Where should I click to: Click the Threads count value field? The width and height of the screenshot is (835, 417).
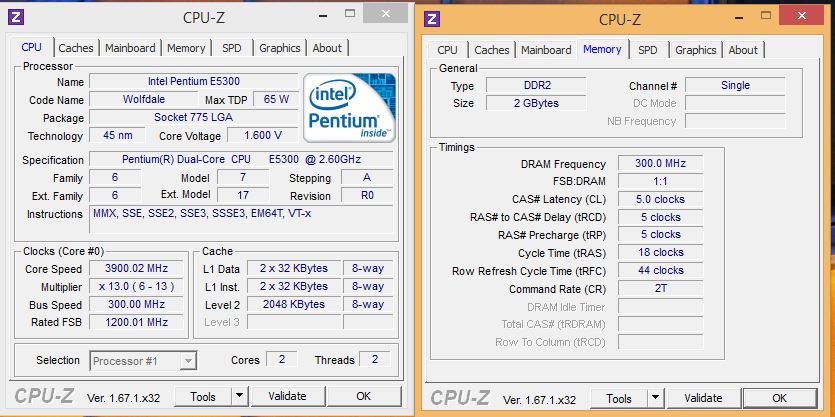[375, 359]
